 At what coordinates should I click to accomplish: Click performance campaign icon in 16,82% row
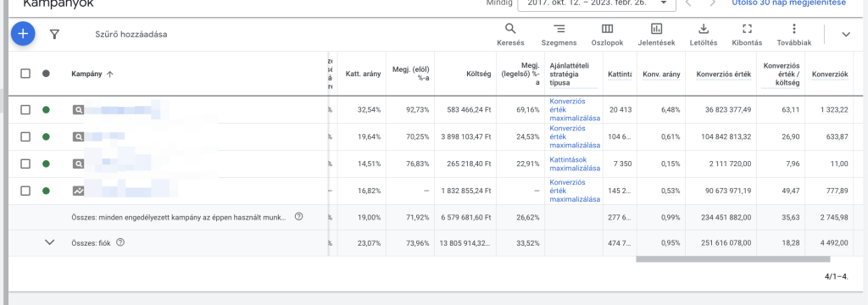point(79,191)
